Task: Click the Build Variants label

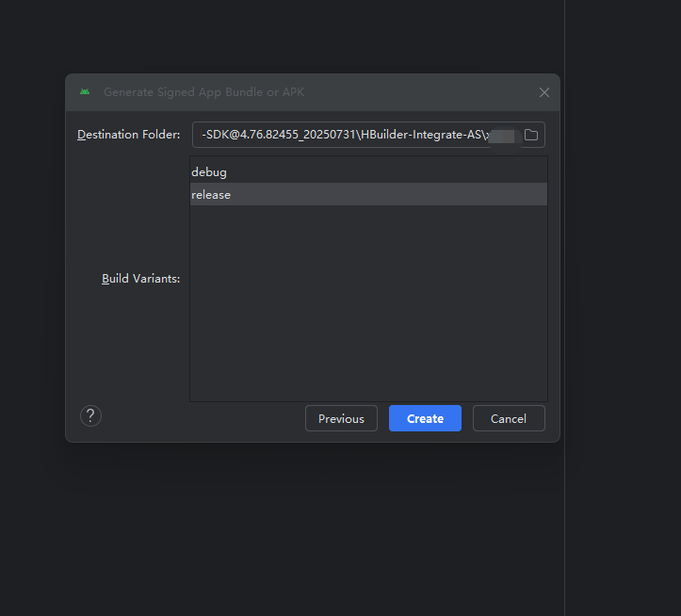Action: pos(140,279)
